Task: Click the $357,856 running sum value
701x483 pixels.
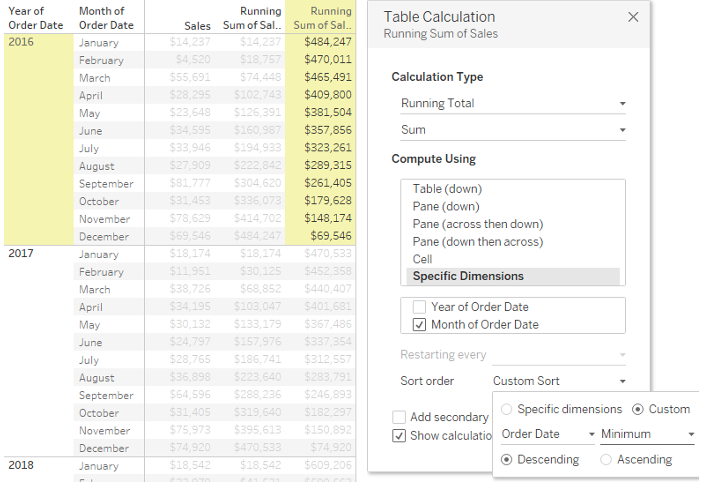Action: click(x=328, y=130)
